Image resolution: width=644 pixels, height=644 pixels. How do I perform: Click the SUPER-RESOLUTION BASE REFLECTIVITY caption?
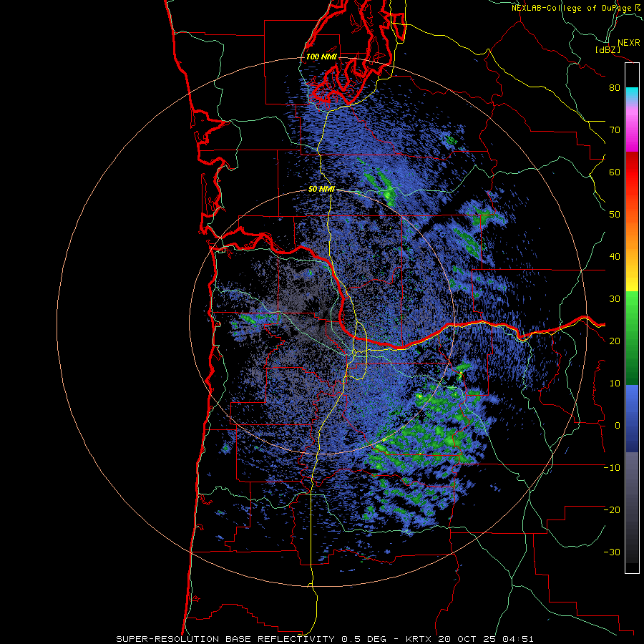point(225,639)
